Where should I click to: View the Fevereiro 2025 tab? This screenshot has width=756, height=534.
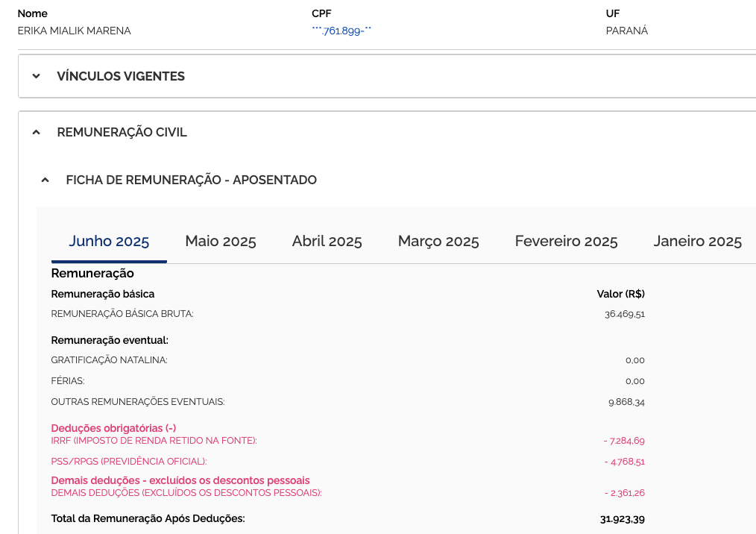566,241
